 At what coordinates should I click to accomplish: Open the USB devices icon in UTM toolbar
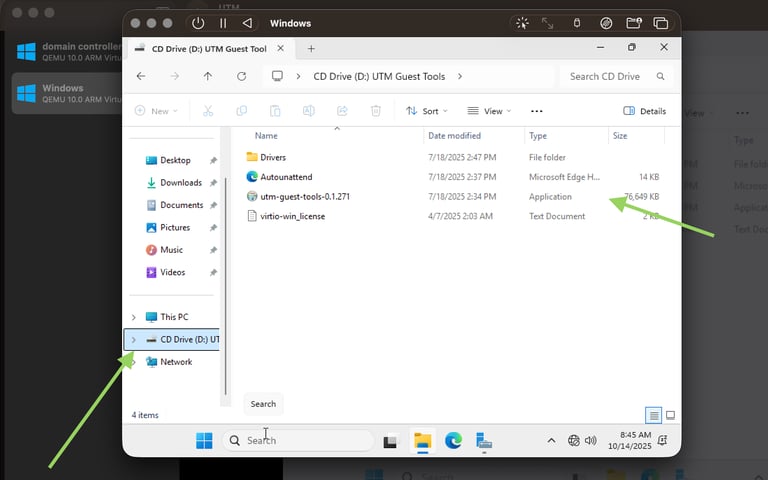pyautogui.click(x=577, y=23)
